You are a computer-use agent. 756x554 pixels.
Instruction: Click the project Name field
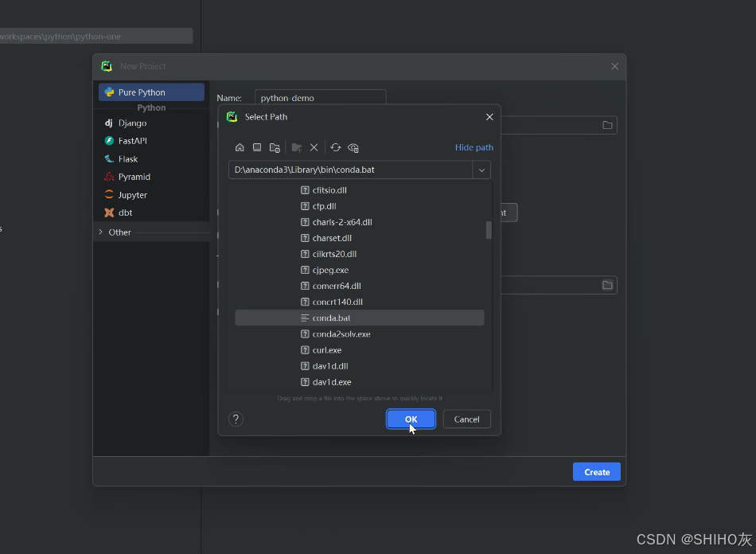[321, 98]
